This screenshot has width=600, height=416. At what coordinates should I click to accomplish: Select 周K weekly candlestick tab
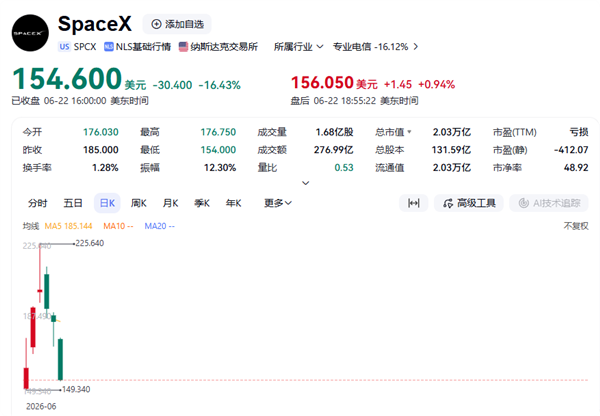[x=139, y=203]
